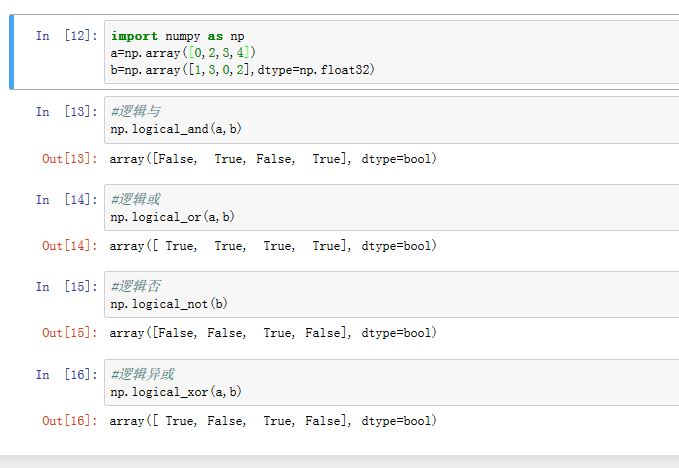Select the In [15] cell prompt
Image resolution: width=679 pixels, height=468 pixels.
(65, 287)
